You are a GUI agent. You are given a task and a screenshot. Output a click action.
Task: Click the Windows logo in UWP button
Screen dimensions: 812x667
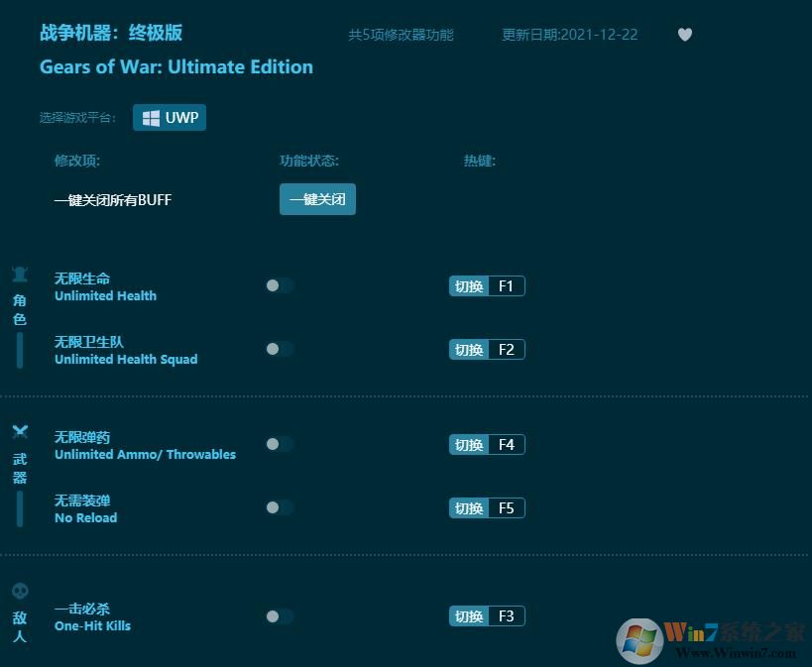click(151, 118)
